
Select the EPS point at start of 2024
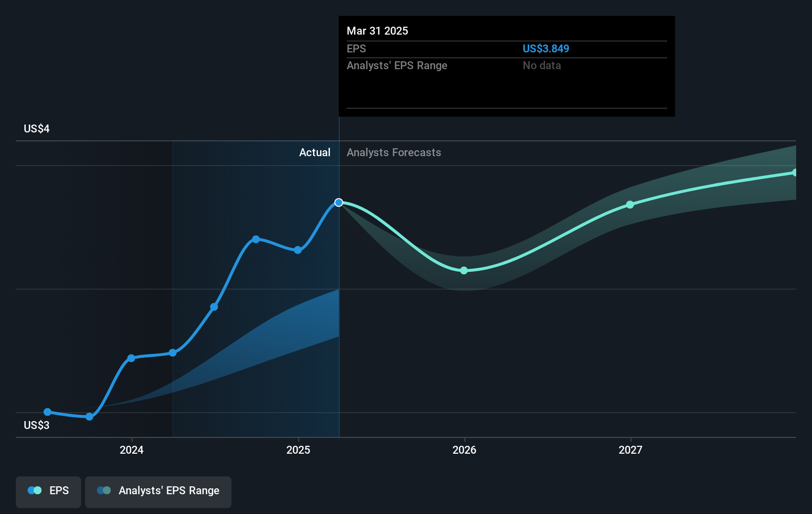click(131, 358)
